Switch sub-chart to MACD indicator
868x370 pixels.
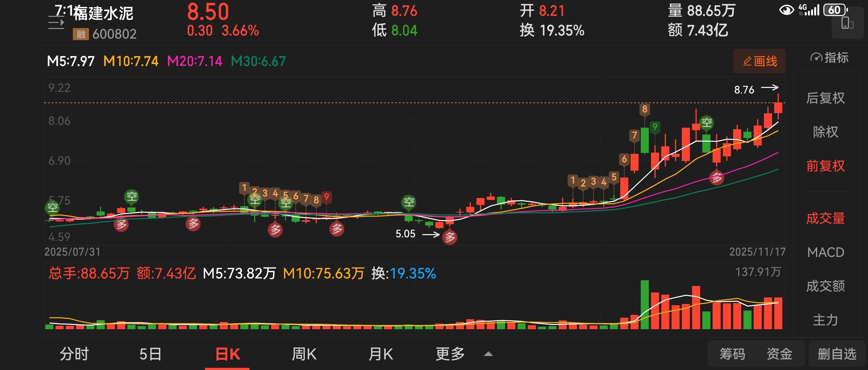[825, 252]
